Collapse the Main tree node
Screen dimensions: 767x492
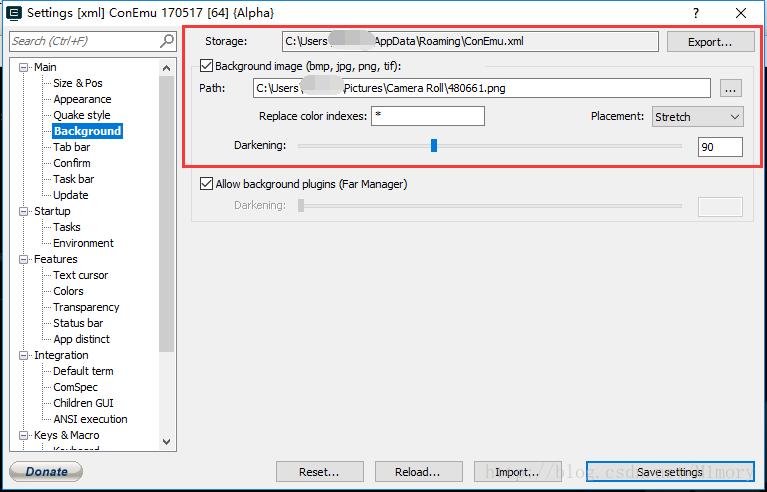[23, 67]
